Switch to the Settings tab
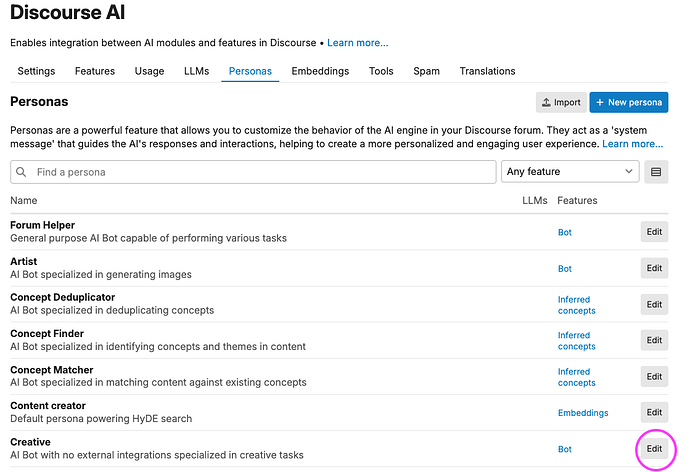Screen dimensions: 690x472 [x=36, y=71]
